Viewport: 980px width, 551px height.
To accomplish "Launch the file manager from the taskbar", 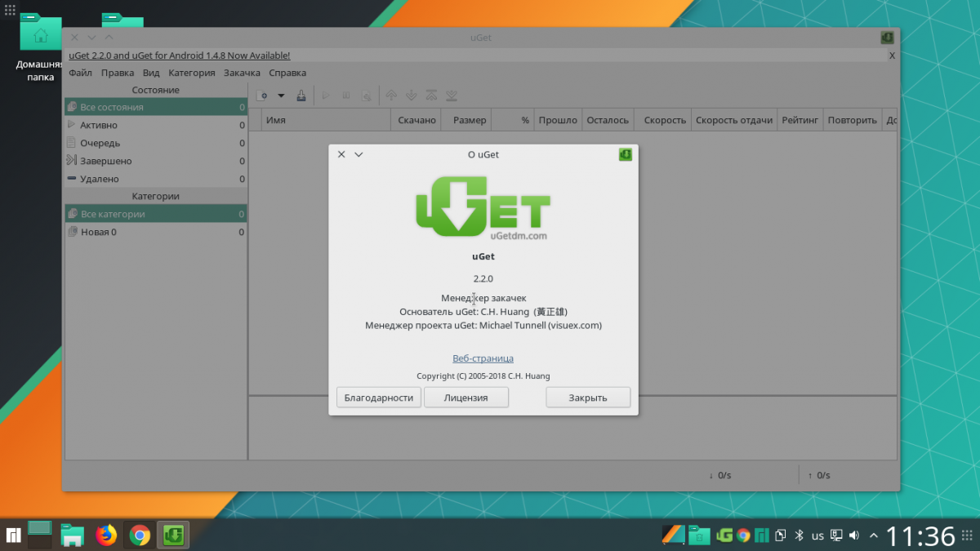I will tap(73, 535).
